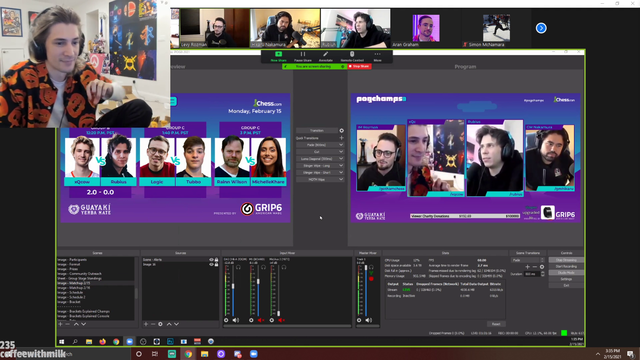Click the Remote Control mouse icon
Viewport: 640px width, 360px height.
click(352, 54)
